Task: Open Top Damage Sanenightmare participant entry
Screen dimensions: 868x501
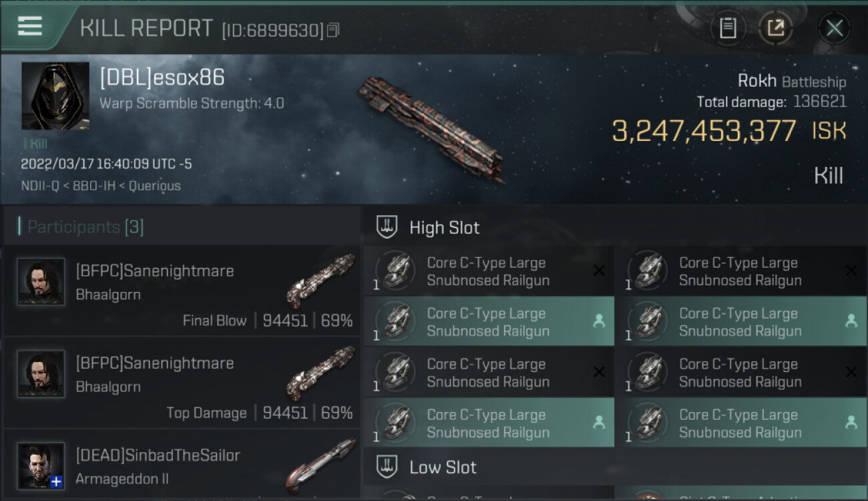Action: click(x=182, y=383)
